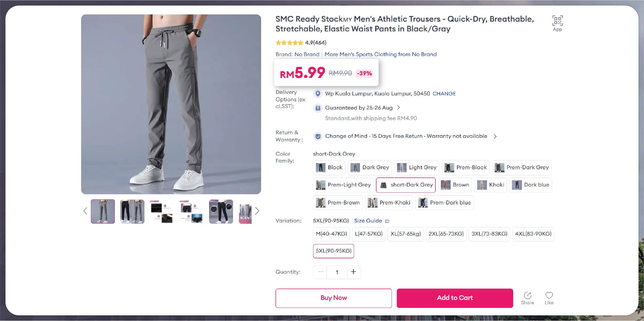
Task: Show next product thumbnails with right arrow
Action: pos(257,211)
